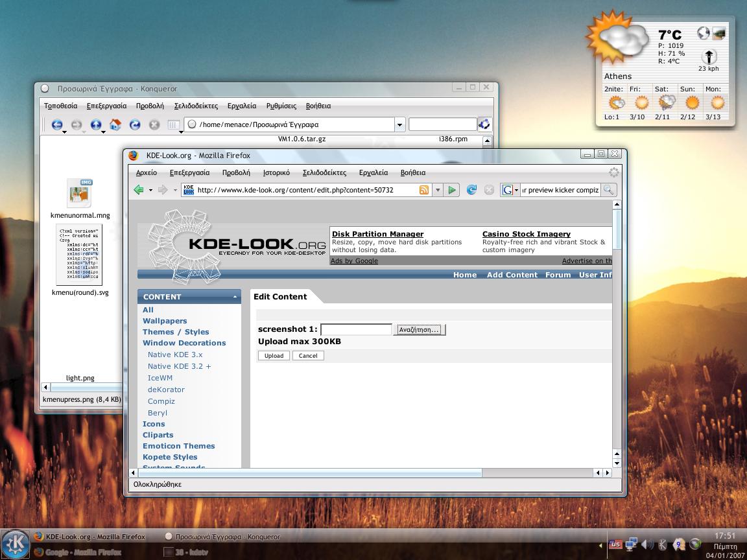Open the network monitor tray icon

pyautogui.click(x=632, y=544)
